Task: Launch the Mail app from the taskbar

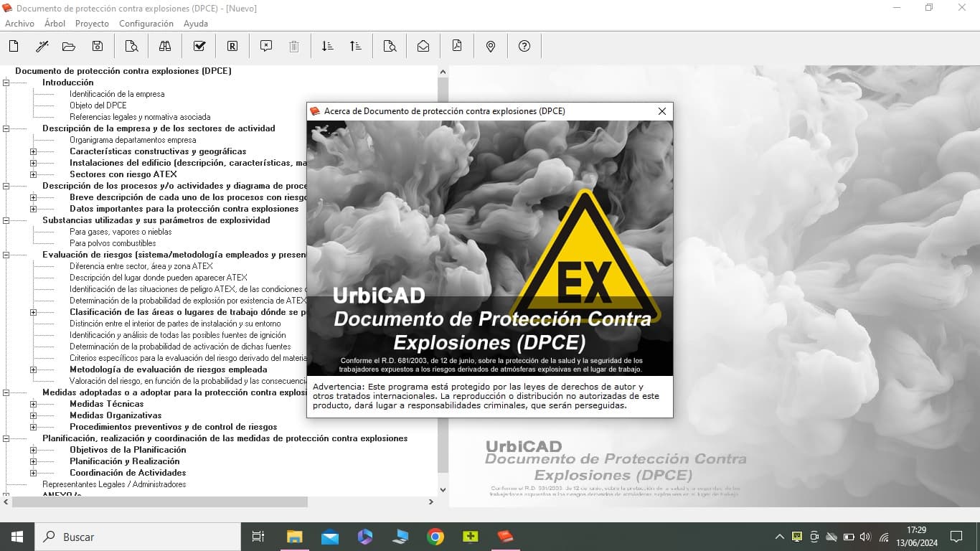Action: (x=330, y=537)
